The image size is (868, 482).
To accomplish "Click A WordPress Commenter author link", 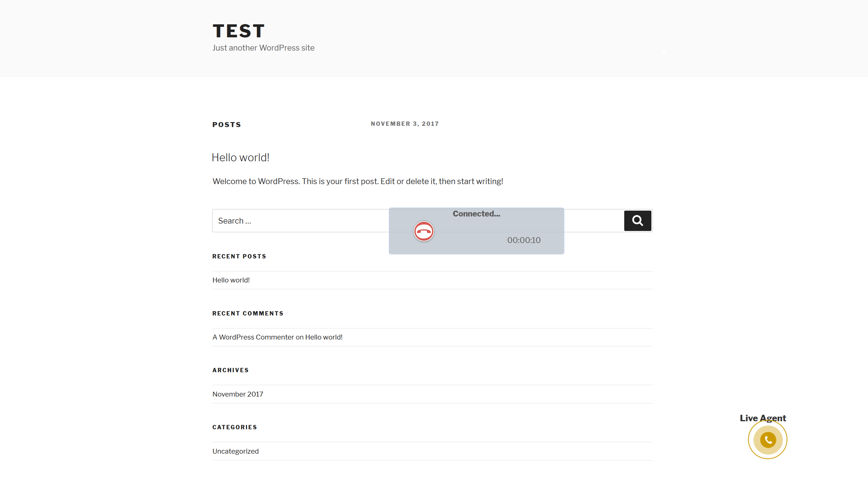I will [253, 337].
